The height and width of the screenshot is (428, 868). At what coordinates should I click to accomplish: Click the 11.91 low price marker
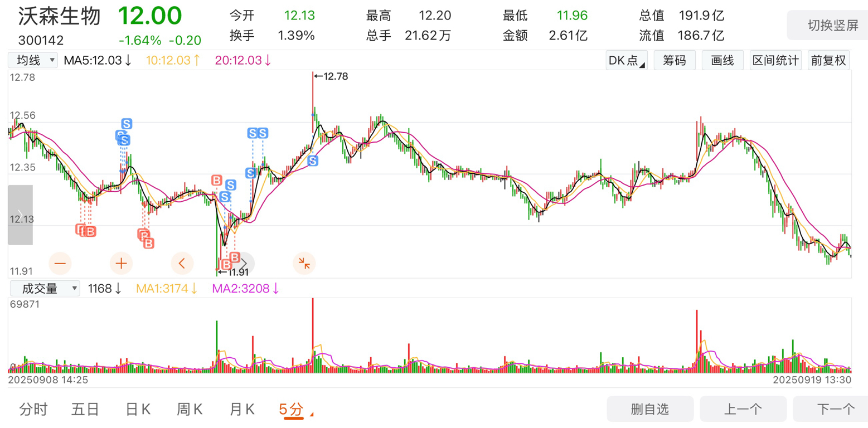click(232, 272)
